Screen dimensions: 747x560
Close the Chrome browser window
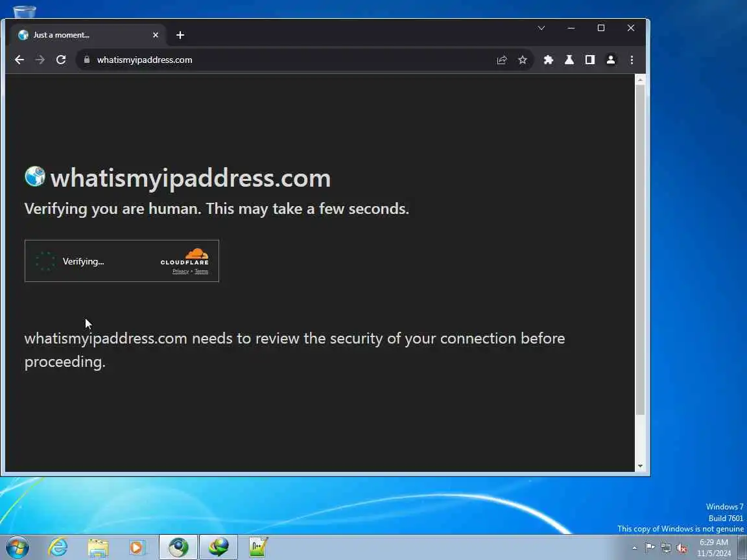[631, 28]
